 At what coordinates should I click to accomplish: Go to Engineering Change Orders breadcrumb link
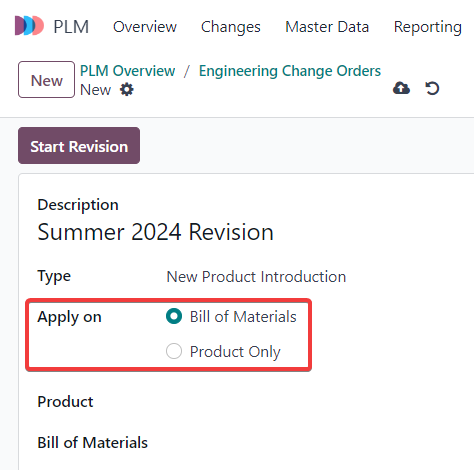tap(290, 71)
